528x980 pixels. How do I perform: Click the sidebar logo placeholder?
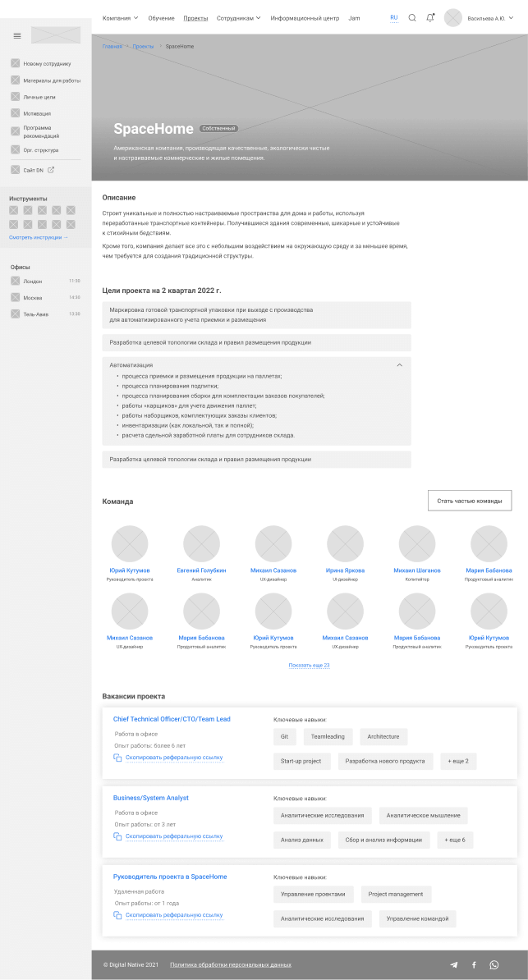[56, 35]
